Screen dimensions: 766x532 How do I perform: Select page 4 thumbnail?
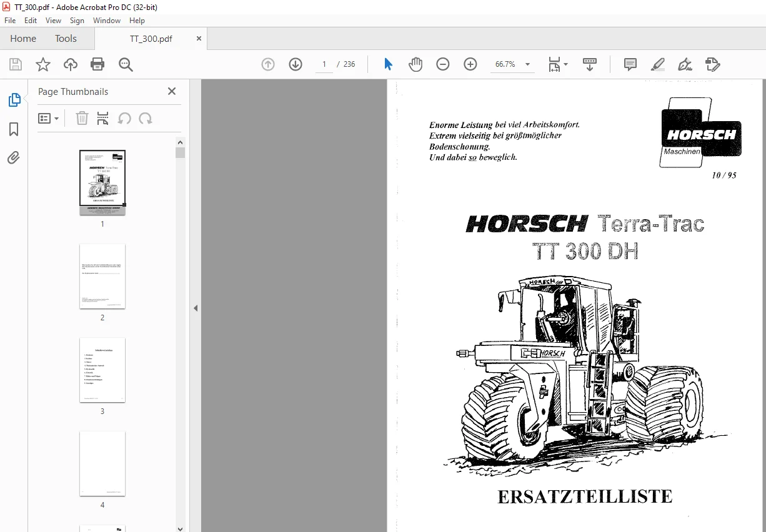[x=102, y=463]
